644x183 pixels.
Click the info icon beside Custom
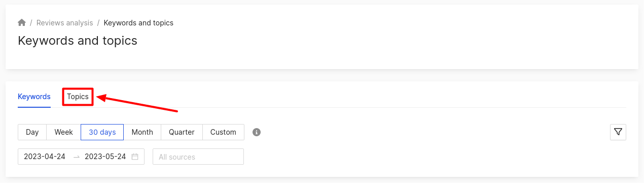coord(257,132)
